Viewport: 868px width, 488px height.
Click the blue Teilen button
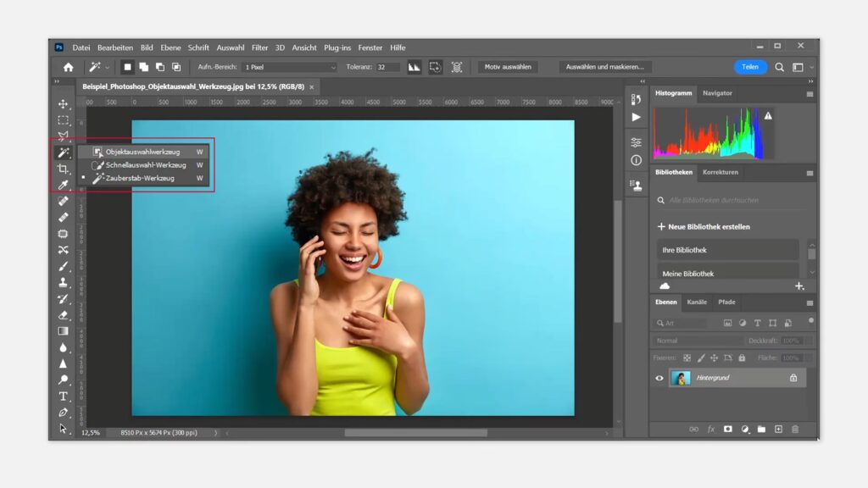tap(750, 67)
